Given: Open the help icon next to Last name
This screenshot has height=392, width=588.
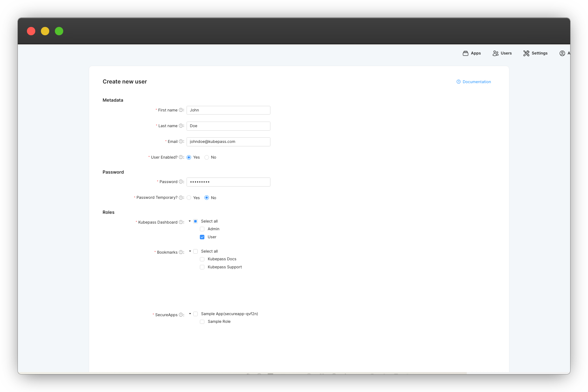Looking at the screenshot, I should coord(181,125).
